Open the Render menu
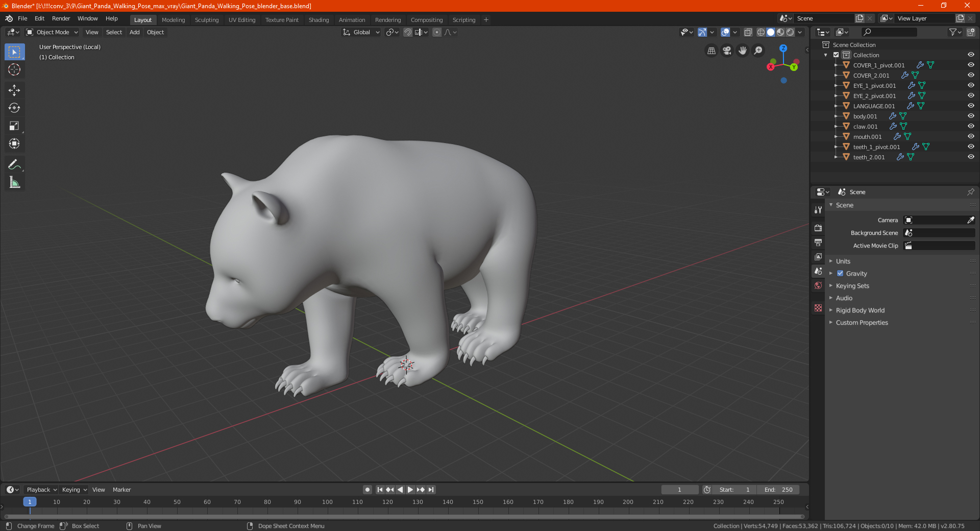Screen dimensions: 980x531 point(61,18)
